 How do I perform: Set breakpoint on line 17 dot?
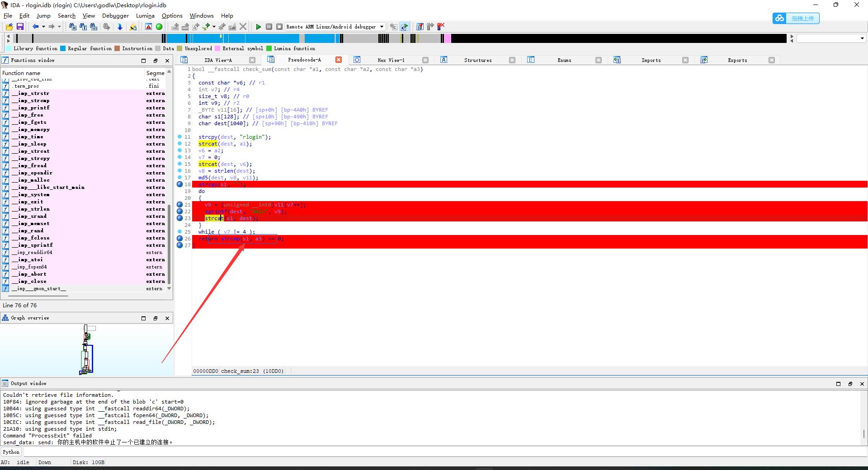179,178
